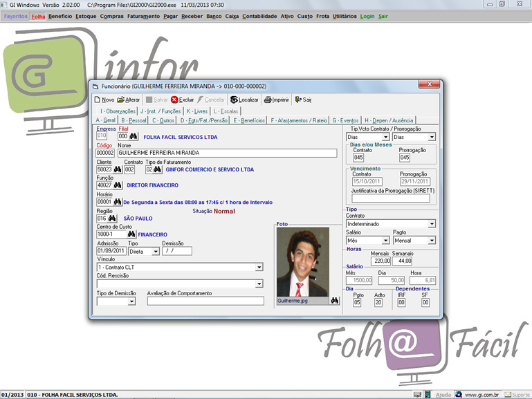Switch to the B - Pessoal tab

click(x=134, y=120)
